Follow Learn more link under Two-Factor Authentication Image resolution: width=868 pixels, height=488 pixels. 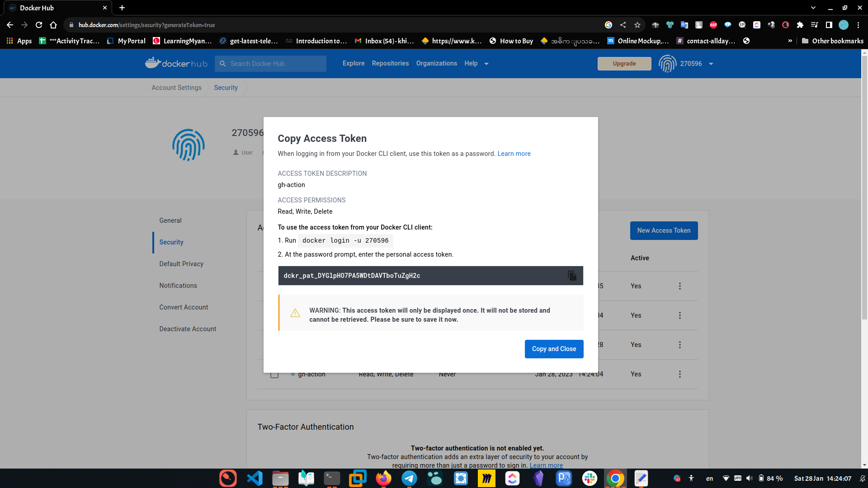546,465
